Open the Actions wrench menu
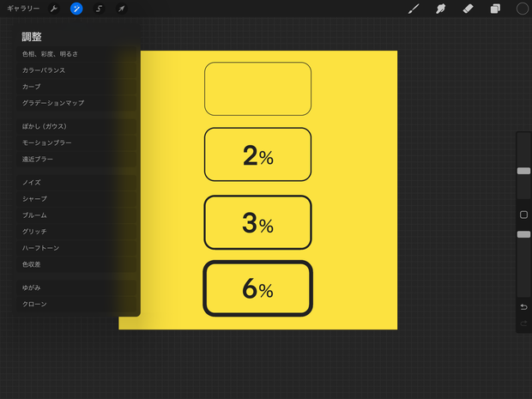This screenshot has height=399, width=532. pos(53,9)
